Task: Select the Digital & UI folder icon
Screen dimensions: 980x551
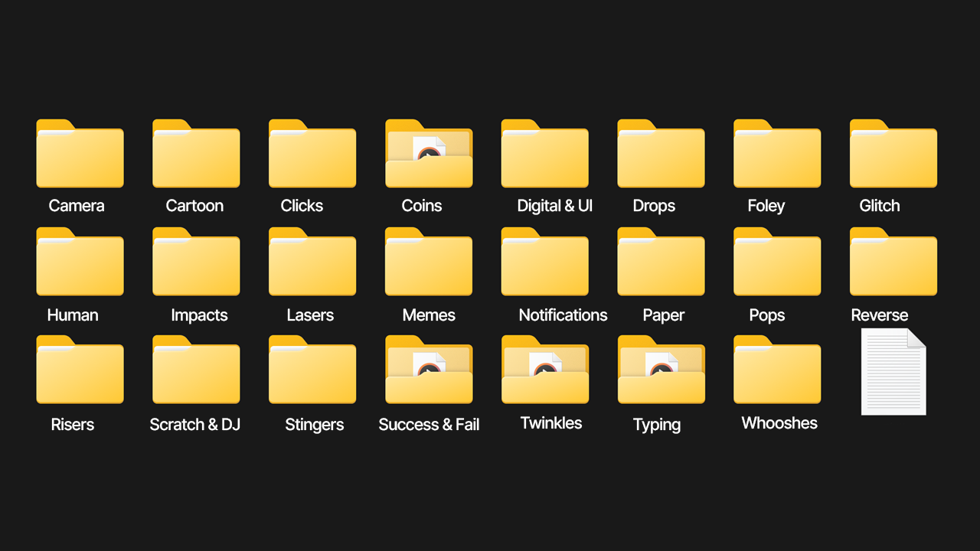Action: point(545,153)
